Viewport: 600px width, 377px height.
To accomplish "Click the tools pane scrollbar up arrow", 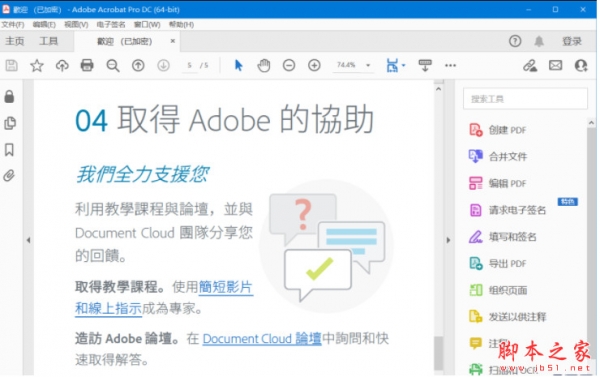I will tap(591, 123).
